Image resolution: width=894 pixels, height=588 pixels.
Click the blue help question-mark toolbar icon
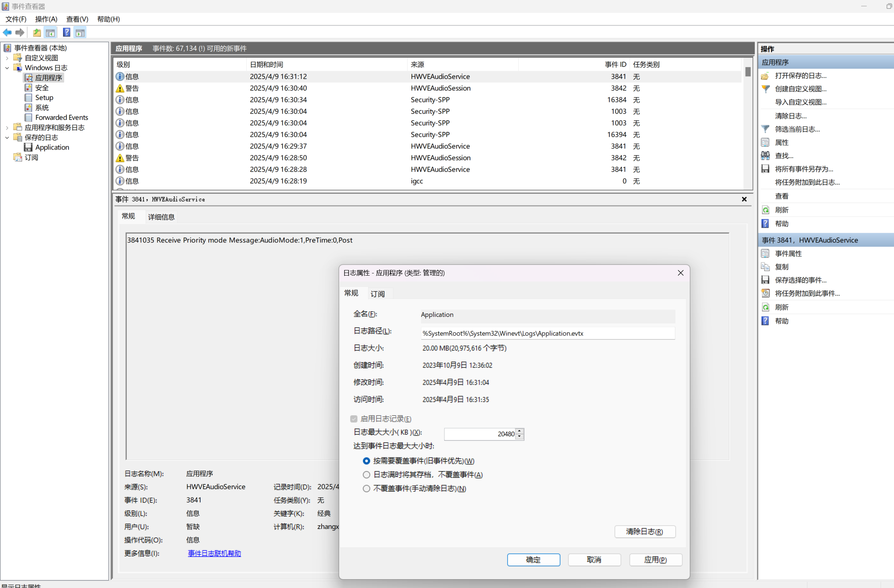click(x=66, y=33)
